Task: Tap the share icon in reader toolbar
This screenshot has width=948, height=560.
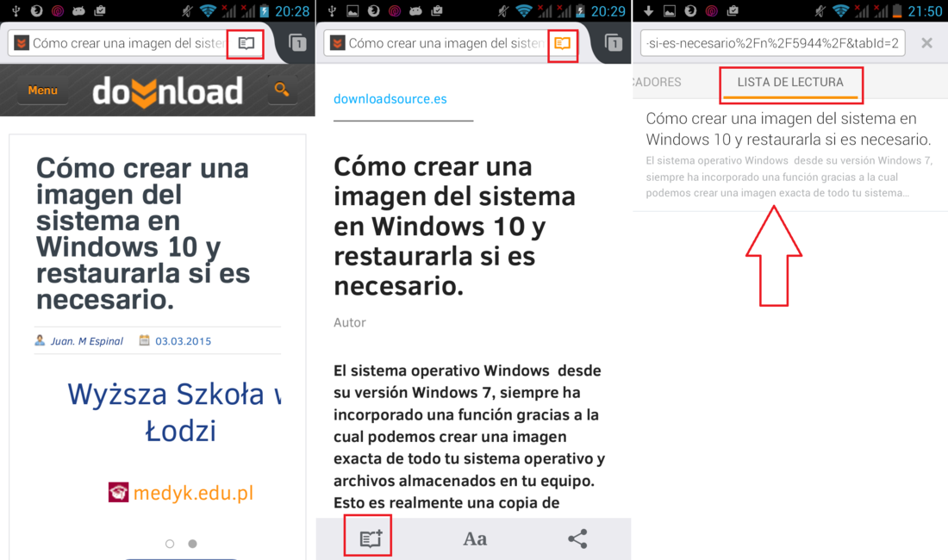Action: (577, 538)
